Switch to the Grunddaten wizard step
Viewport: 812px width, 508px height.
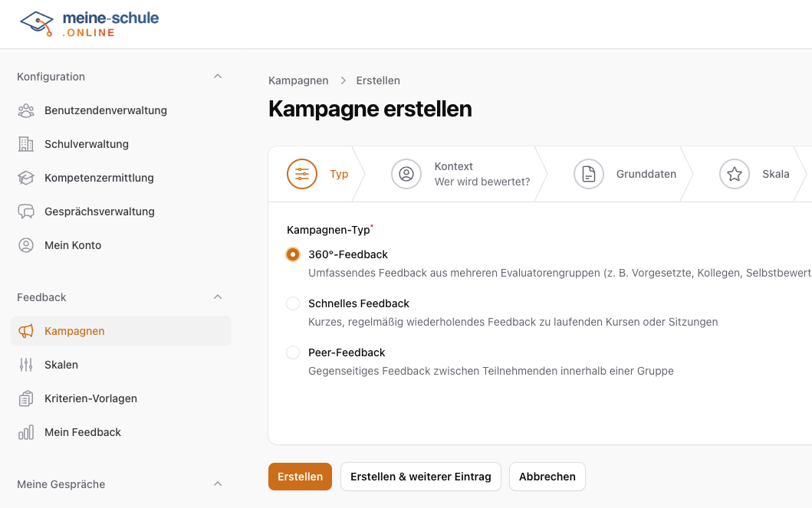[x=646, y=174]
